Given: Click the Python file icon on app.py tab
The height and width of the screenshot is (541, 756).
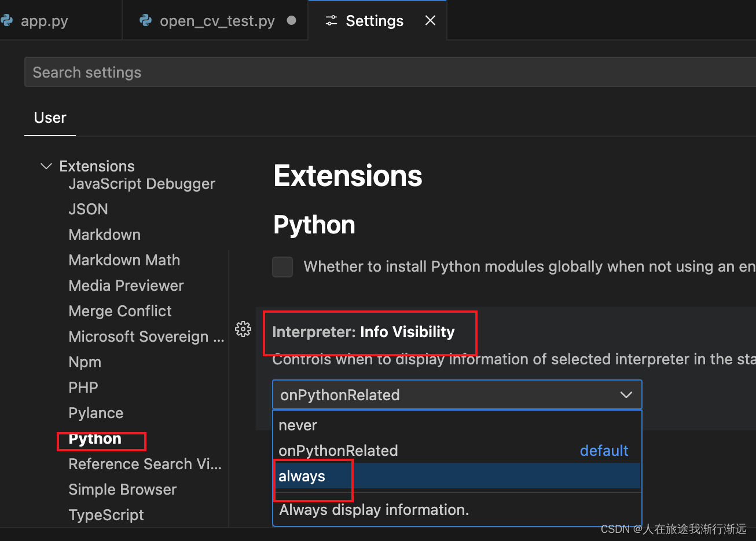Looking at the screenshot, I should pyautogui.click(x=6, y=20).
